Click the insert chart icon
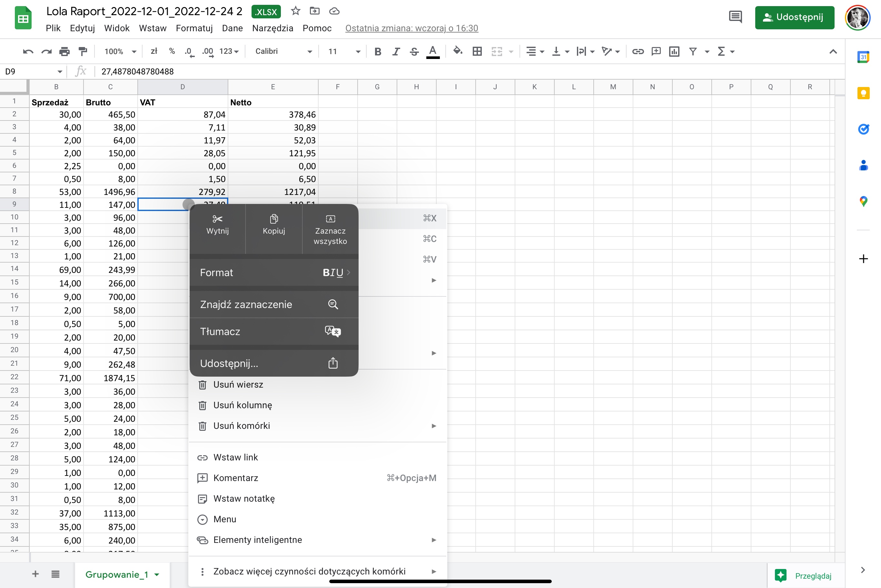 coord(674,51)
